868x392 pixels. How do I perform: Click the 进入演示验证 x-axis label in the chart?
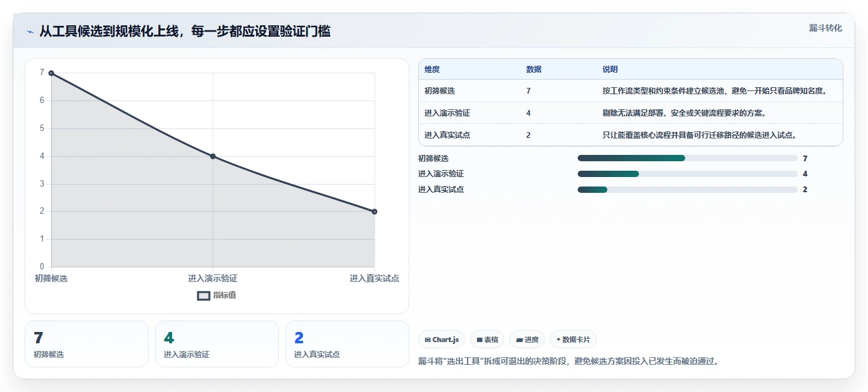[x=213, y=279]
